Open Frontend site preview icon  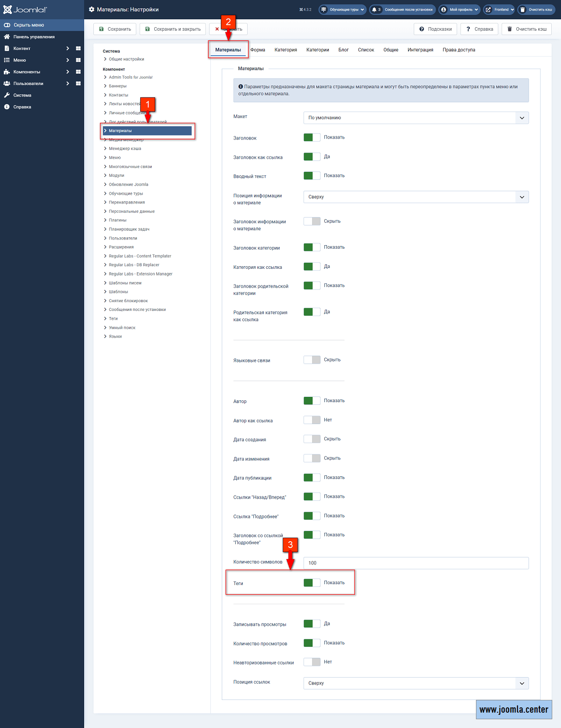tap(488, 10)
